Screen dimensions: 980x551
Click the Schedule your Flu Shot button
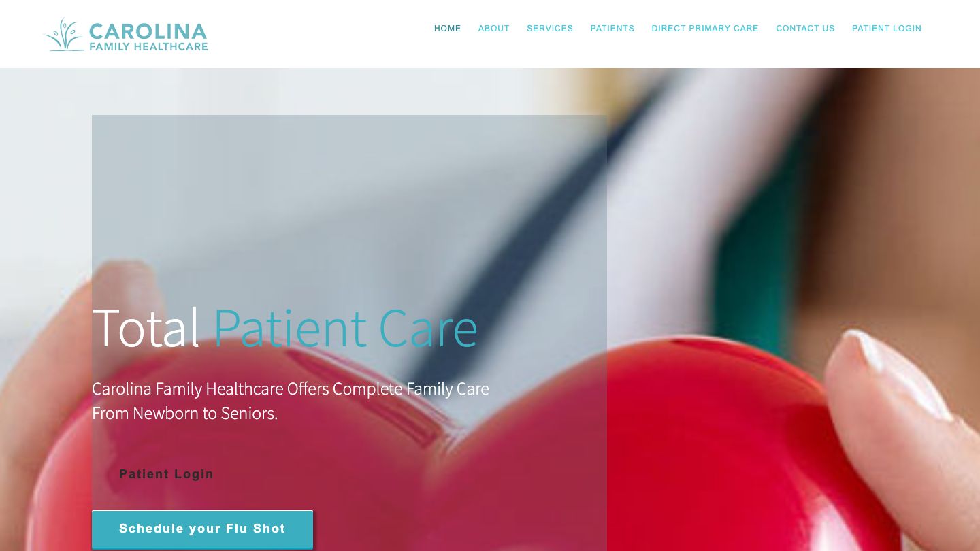202,529
